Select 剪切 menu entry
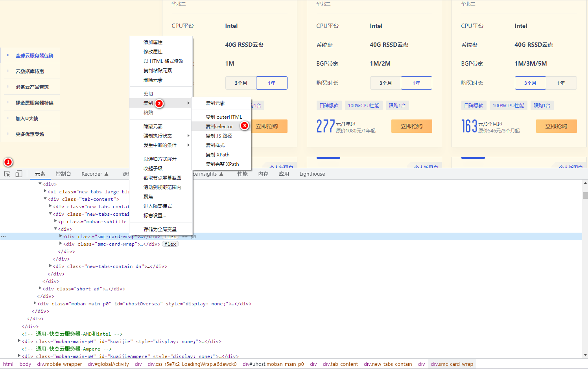The image size is (588, 369). click(161, 94)
